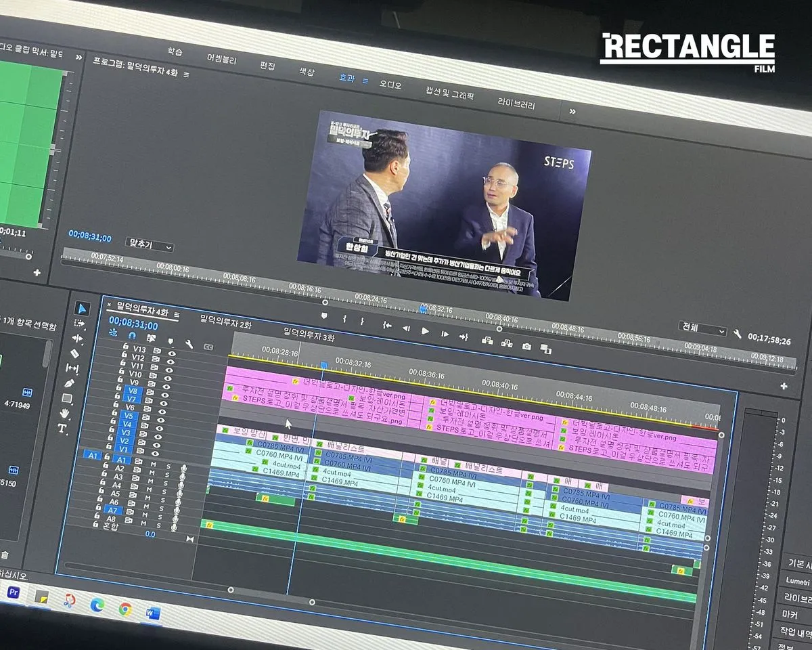Step back one frame

tap(406, 328)
